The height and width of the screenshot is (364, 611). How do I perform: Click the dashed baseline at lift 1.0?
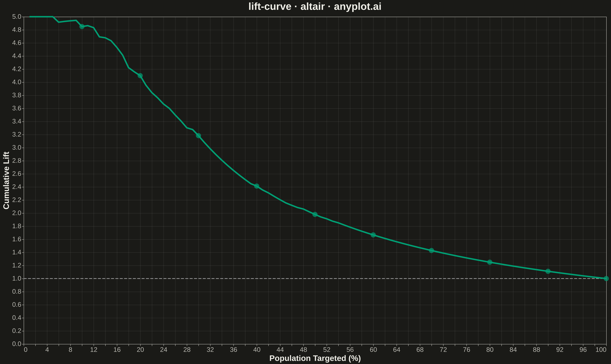(x=315, y=279)
